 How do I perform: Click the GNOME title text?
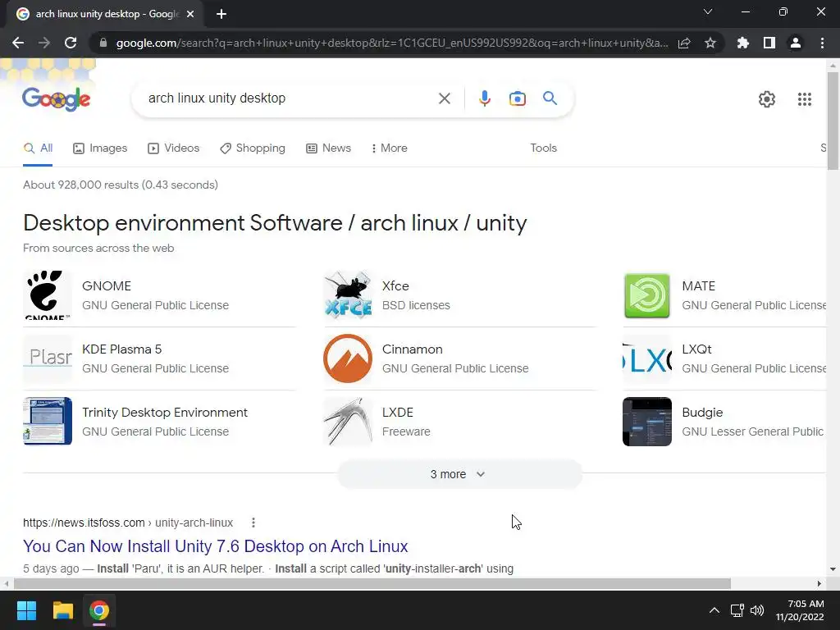(106, 286)
